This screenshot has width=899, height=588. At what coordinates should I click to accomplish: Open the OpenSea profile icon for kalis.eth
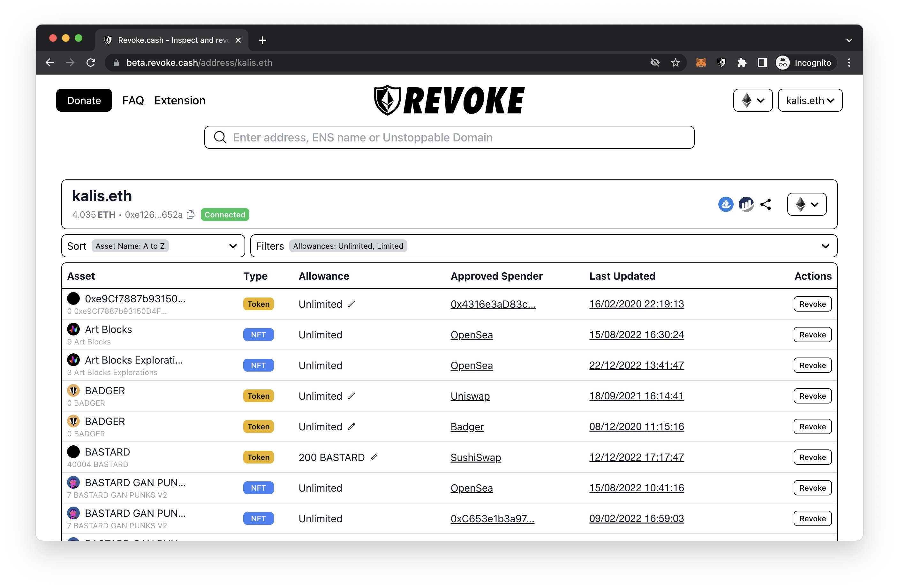pyautogui.click(x=726, y=204)
